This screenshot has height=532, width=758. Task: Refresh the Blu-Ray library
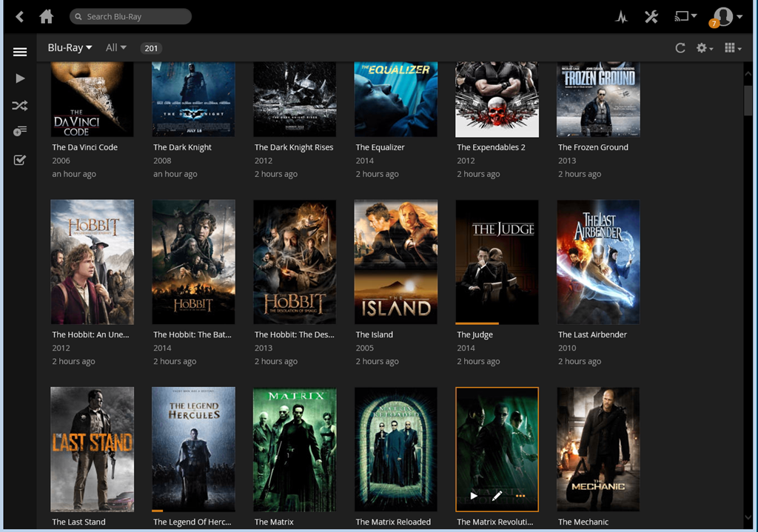[680, 48]
